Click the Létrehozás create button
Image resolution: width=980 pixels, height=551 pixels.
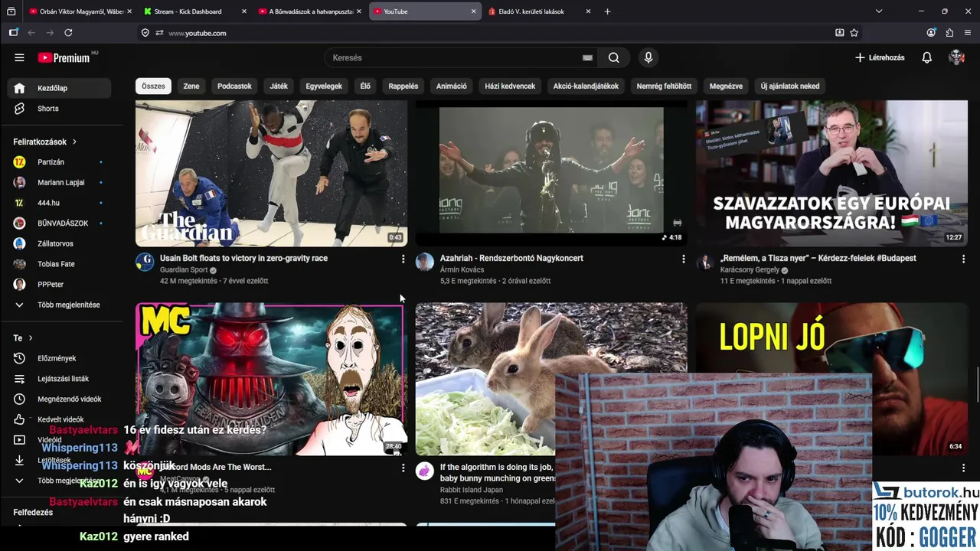click(x=880, y=57)
